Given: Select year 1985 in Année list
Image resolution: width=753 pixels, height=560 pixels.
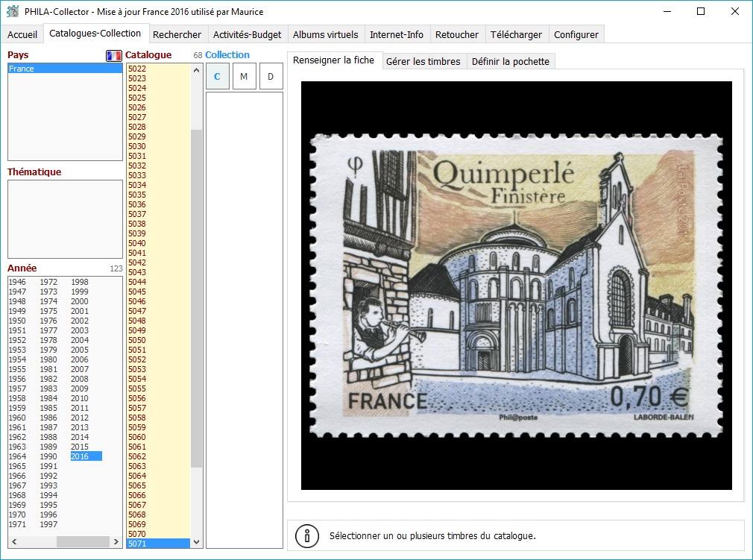Looking at the screenshot, I should 48,408.
